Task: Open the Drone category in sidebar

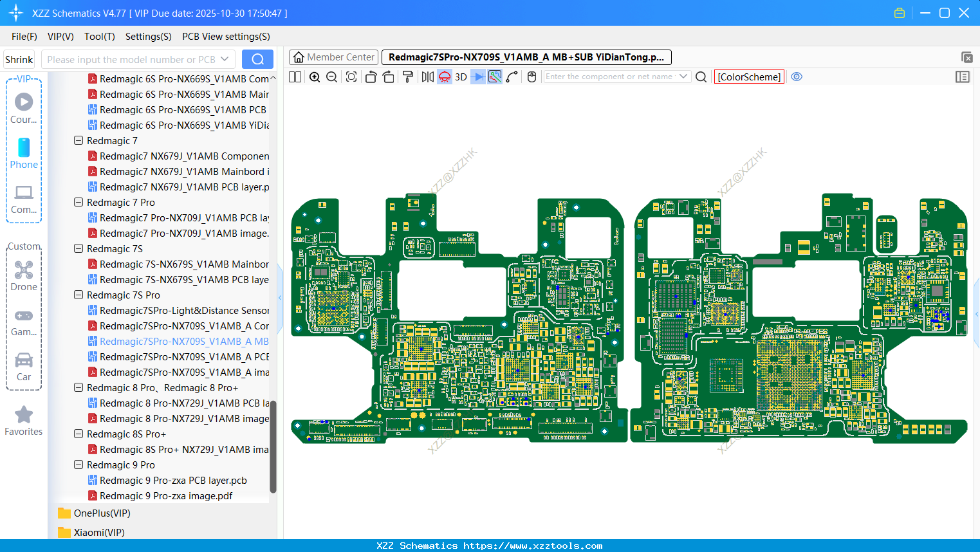Action: (x=24, y=276)
